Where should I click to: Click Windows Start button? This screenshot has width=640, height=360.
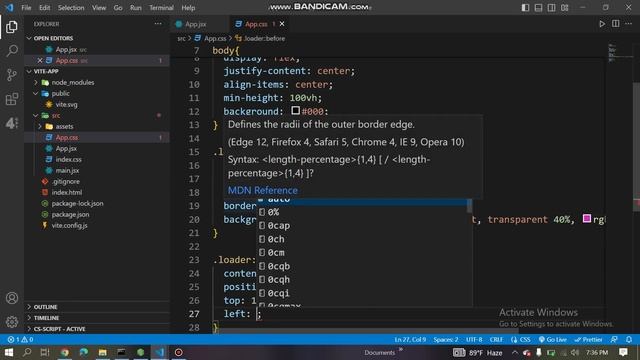click(x=9, y=352)
